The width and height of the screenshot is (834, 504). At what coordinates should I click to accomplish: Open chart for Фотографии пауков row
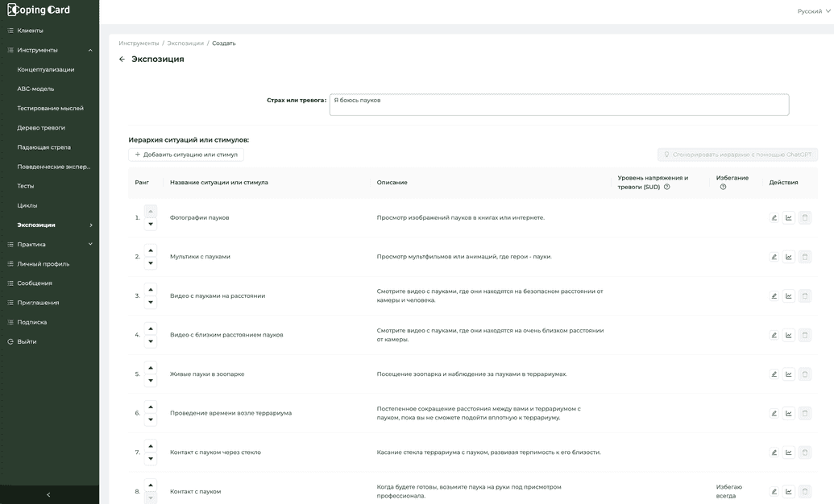pos(789,217)
